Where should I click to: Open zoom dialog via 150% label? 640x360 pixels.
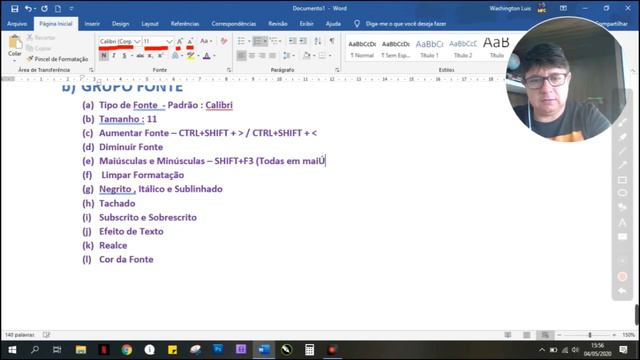click(628, 335)
